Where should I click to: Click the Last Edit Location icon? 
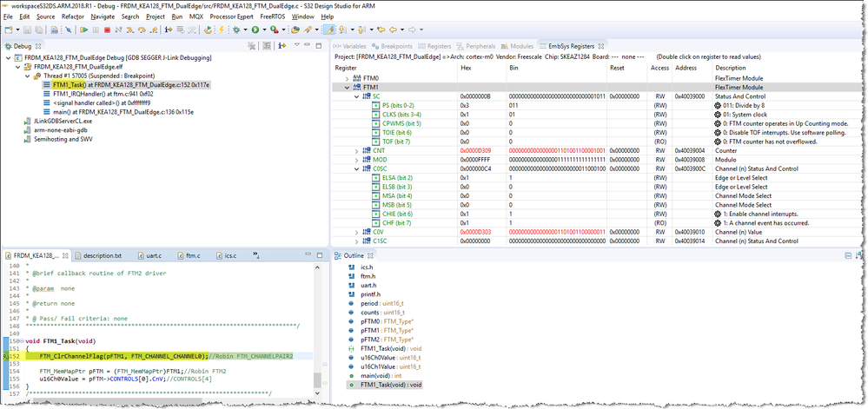381,30
